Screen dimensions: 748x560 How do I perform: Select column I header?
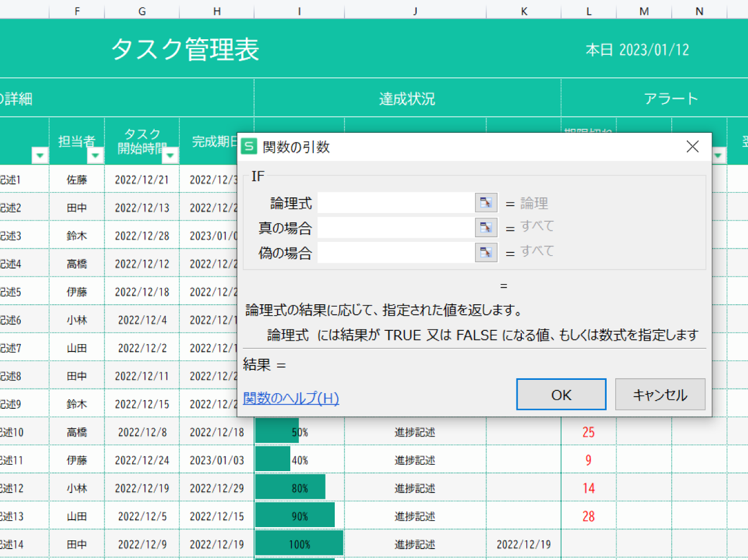tap(299, 11)
